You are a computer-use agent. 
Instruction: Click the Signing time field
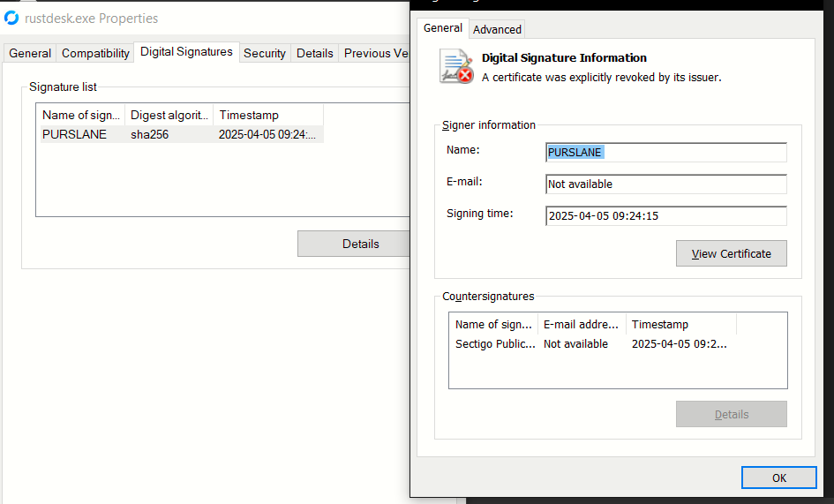pos(665,216)
